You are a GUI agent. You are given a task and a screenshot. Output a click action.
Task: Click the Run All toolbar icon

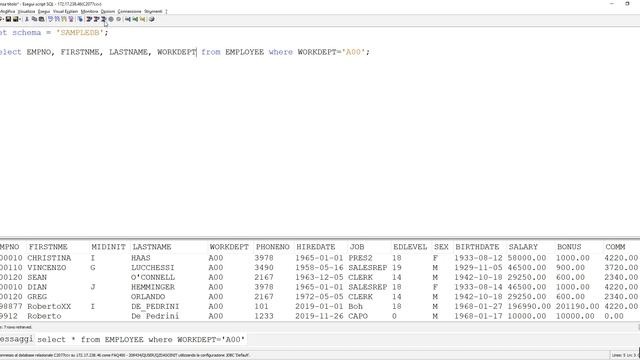pos(89,19)
